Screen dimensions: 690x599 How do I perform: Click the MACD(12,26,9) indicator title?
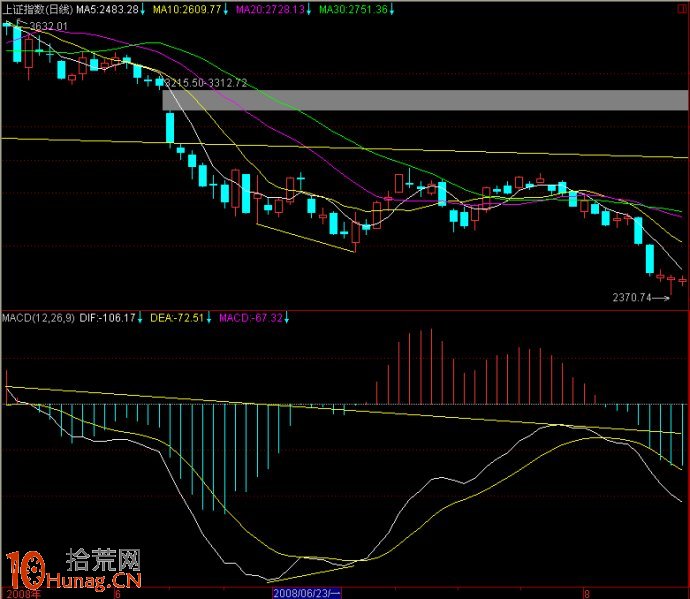38,318
